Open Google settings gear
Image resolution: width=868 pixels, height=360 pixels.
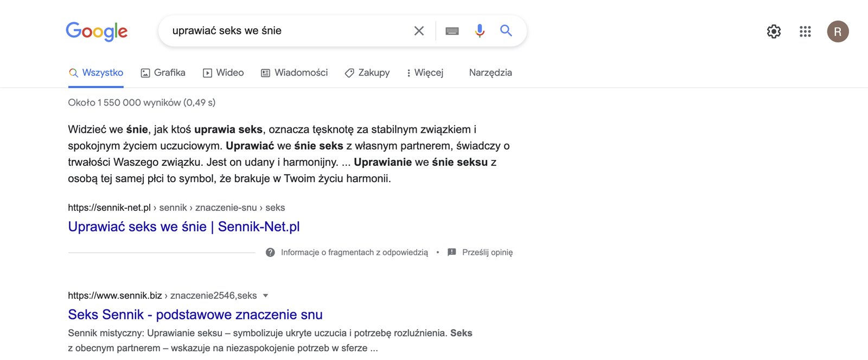[774, 31]
